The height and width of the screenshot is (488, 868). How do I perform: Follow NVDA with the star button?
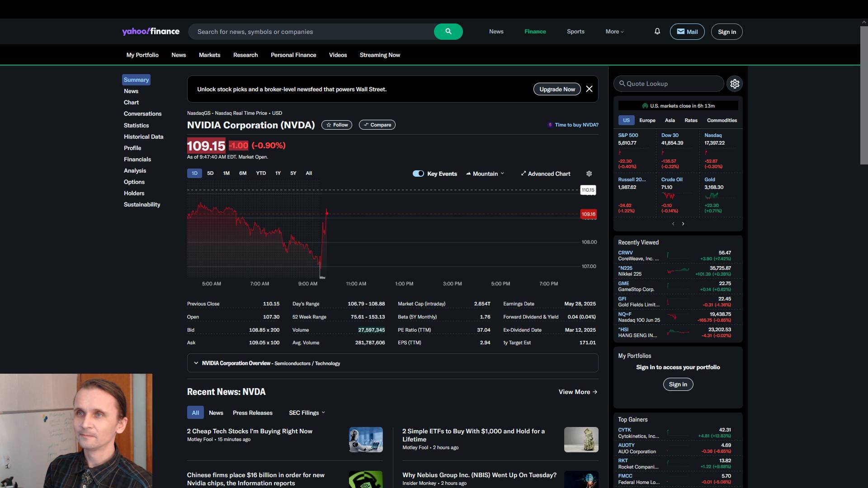[337, 125]
